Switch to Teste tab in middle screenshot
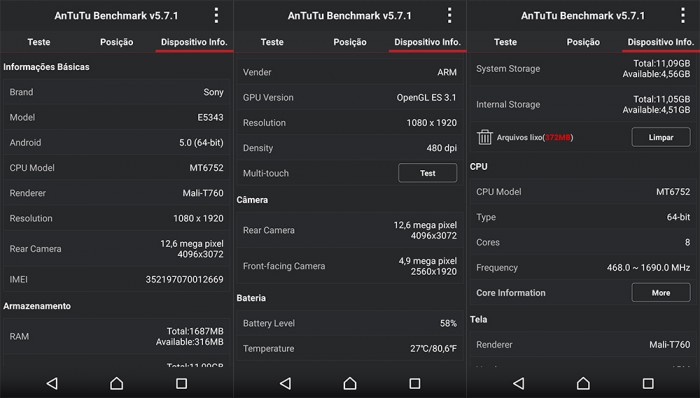Screen dimensions: 700x398 [x=272, y=42]
